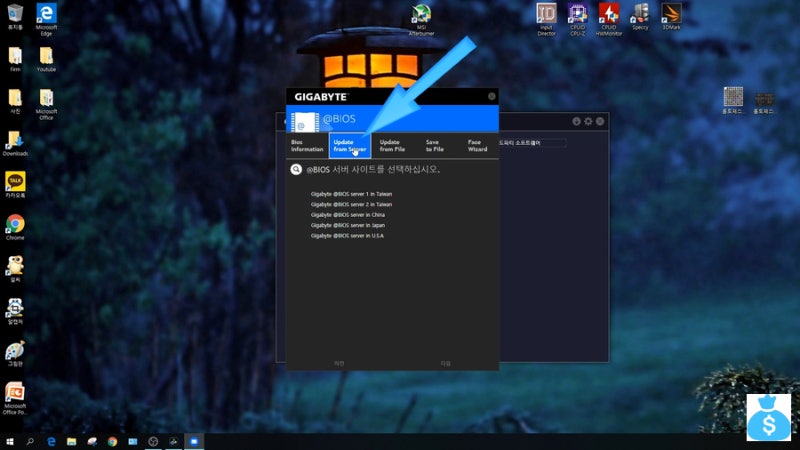800x450 pixels.
Task: Open the Save to File tab
Action: [x=435, y=146]
